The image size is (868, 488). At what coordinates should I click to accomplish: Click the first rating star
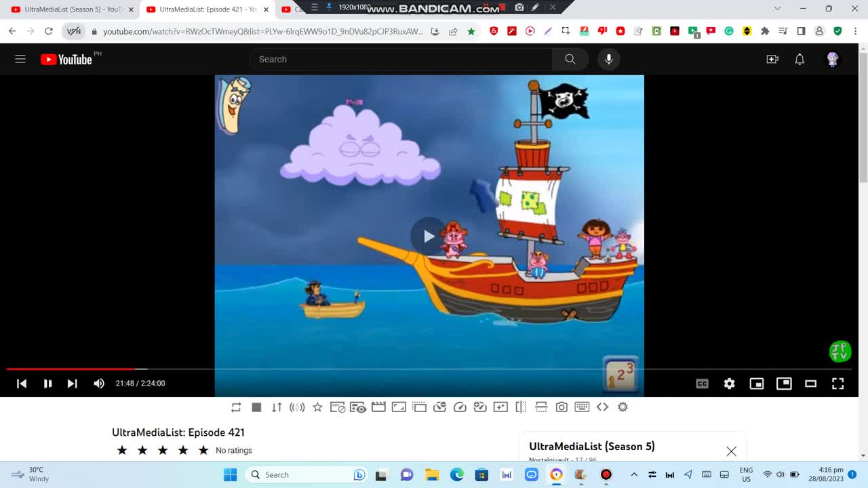pyautogui.click(x=122, y=451)
